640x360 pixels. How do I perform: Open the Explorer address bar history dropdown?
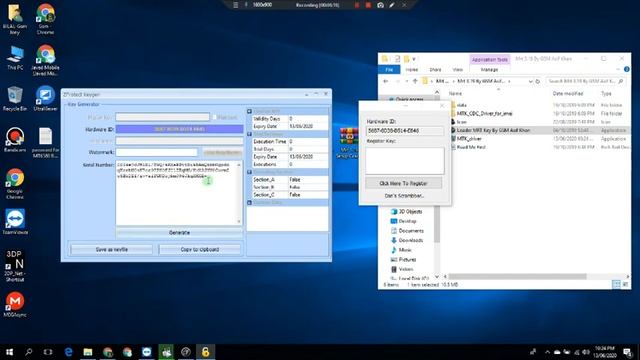[530, 81]
